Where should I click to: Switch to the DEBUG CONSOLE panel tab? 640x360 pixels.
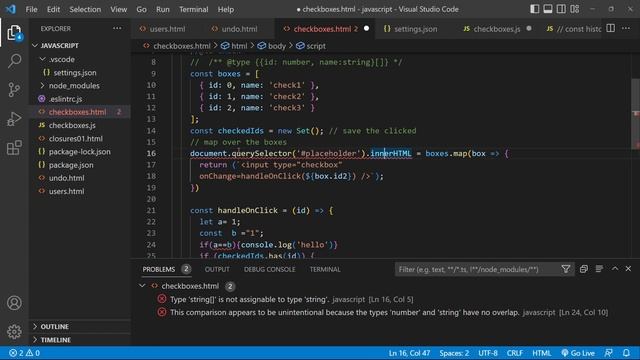coord(269,269)
